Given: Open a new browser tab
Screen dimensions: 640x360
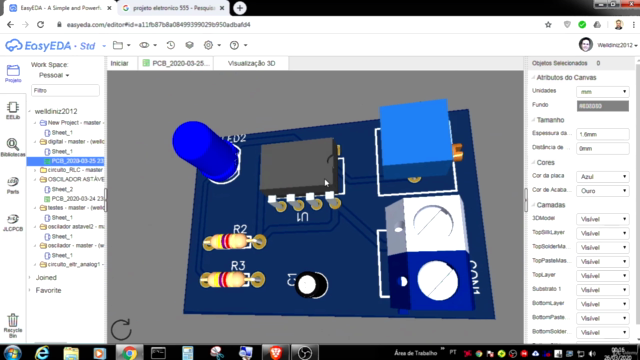Looking at the screenshot, I should 240,8.
